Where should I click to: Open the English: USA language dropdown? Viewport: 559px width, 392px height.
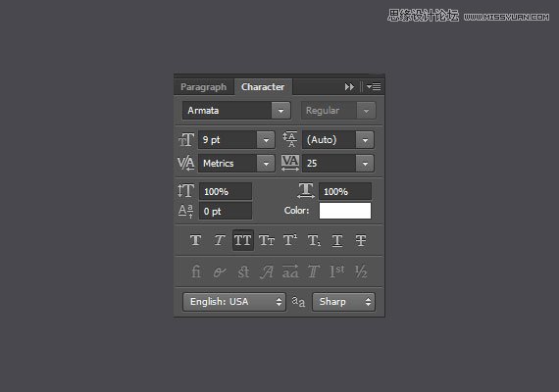coord(234,302)
